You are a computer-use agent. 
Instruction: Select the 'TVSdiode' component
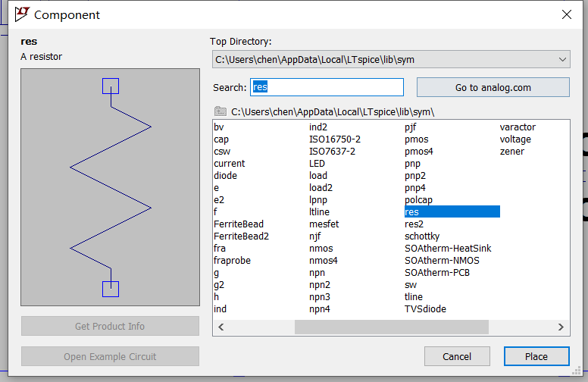[425, 308]
